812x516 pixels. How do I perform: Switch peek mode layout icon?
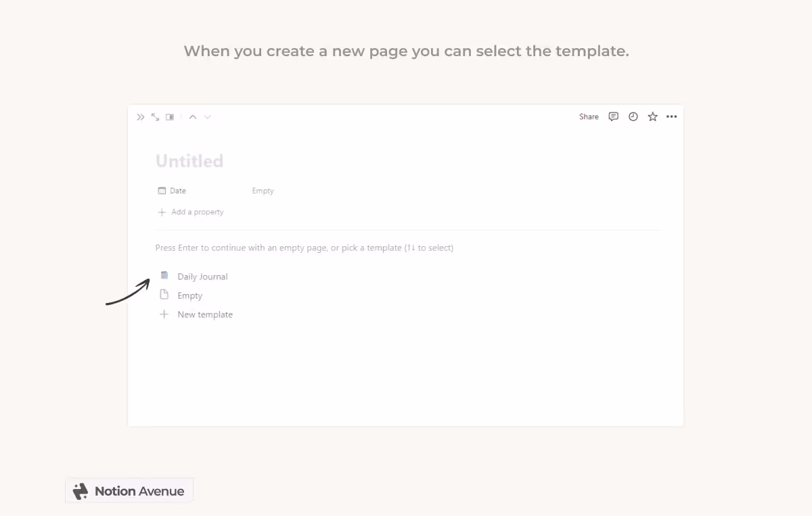(170, 117)
